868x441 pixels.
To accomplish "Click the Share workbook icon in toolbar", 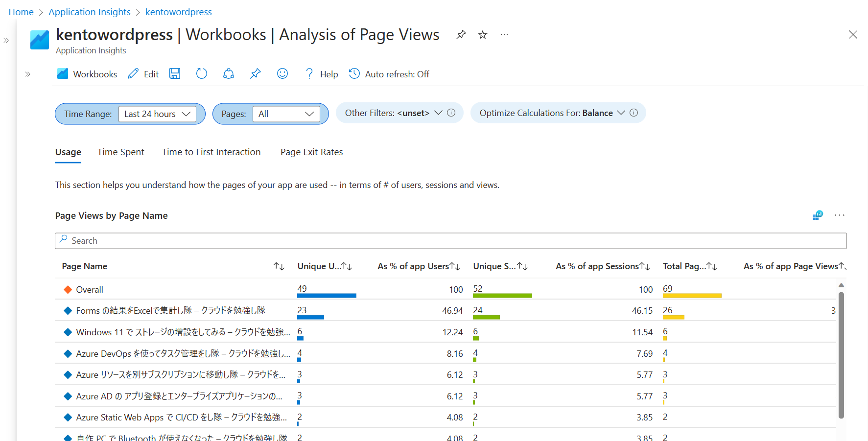I will click(x=228, y=74).
